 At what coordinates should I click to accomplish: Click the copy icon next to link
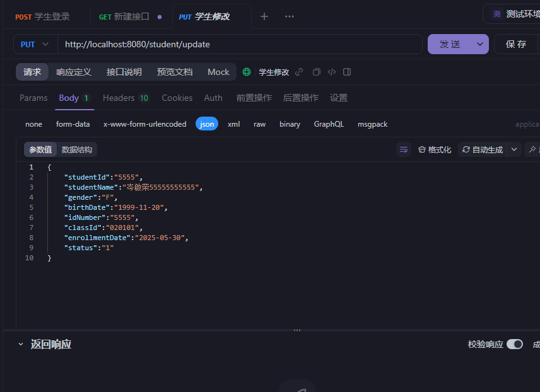tap(316, 72)
